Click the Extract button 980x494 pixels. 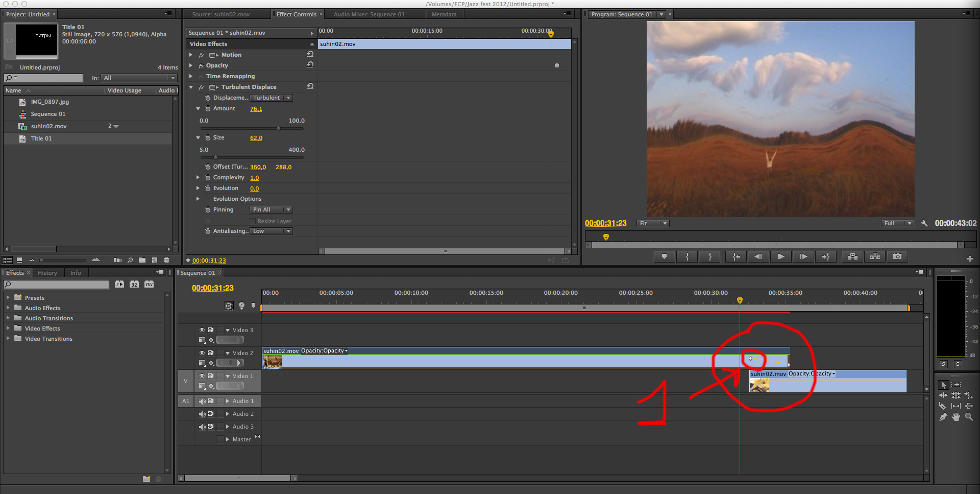point(875,257)
